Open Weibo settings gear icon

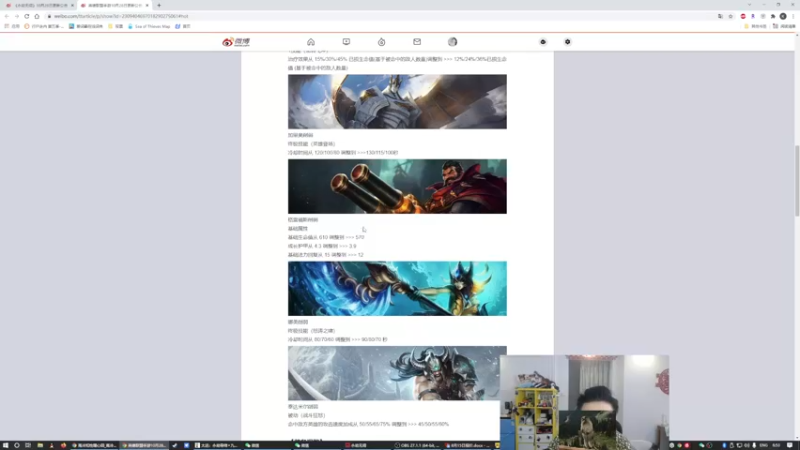pyautogui.click(x=567, y=42)
